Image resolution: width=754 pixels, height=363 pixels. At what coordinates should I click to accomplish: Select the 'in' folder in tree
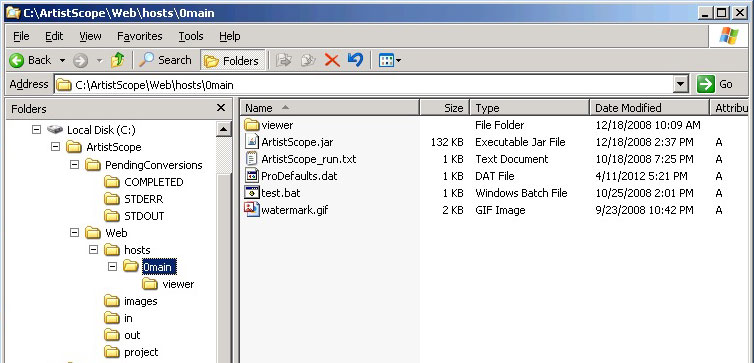coord(128,318)
